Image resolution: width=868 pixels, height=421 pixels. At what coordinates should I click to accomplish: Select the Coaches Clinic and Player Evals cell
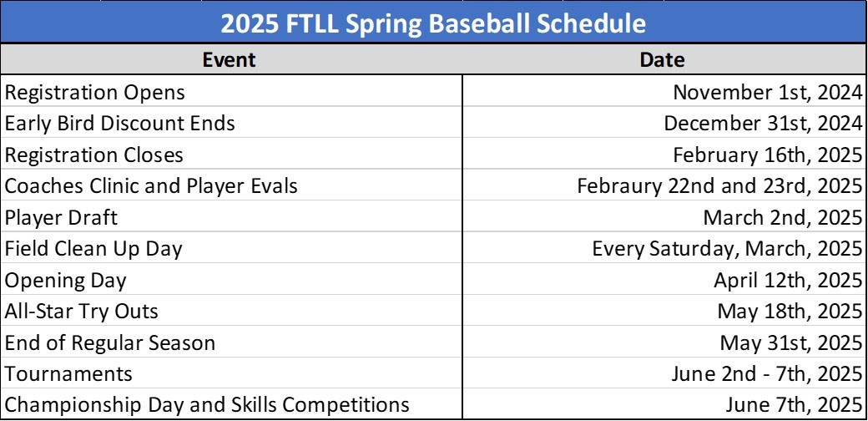(231, 185)
